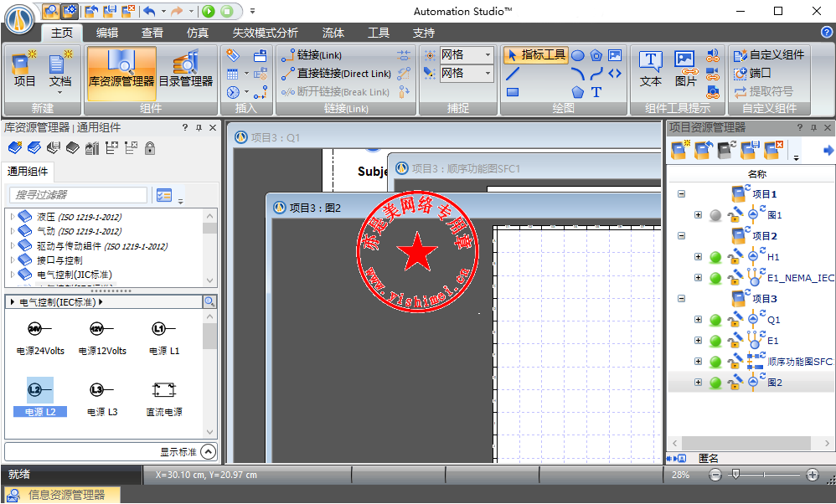The image size is (836, 504).
Task: Click the lock icon in library toolbar
Action: coord(150,148)
